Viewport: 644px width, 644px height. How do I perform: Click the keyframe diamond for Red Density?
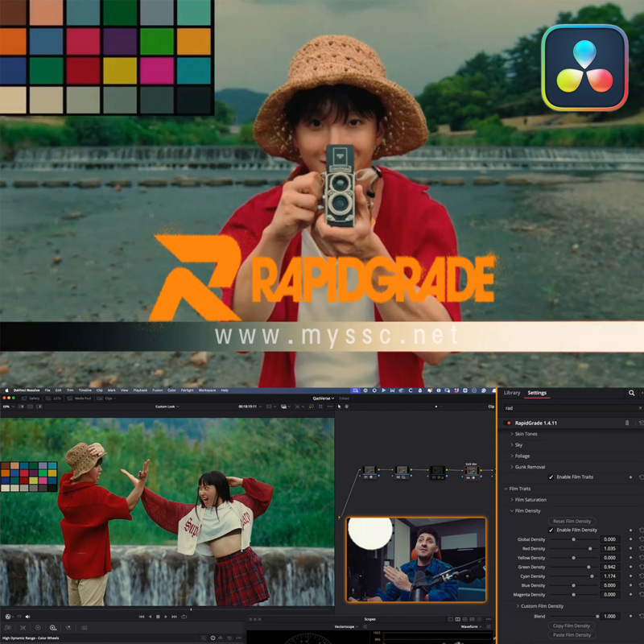tap(631, 549)
